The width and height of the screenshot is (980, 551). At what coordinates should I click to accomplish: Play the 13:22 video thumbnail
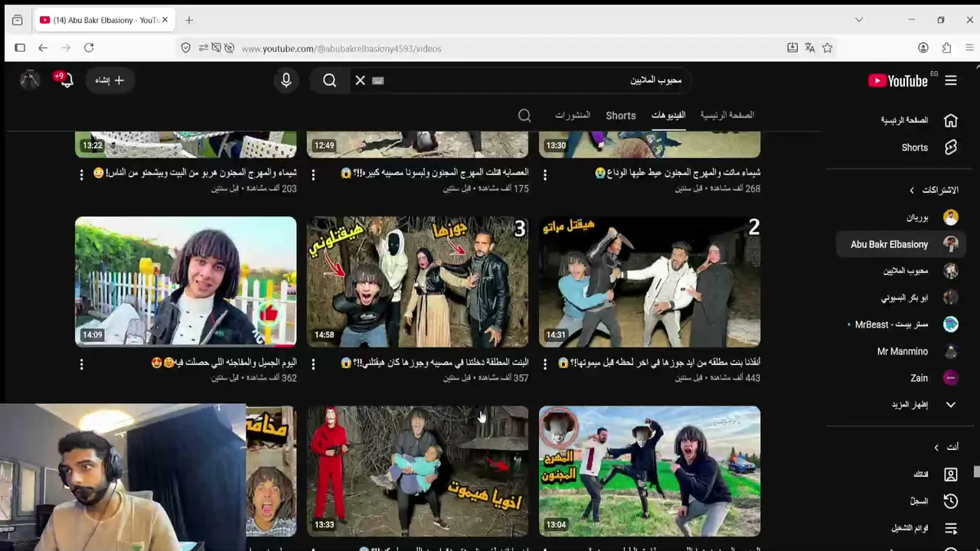coord(185,145)
